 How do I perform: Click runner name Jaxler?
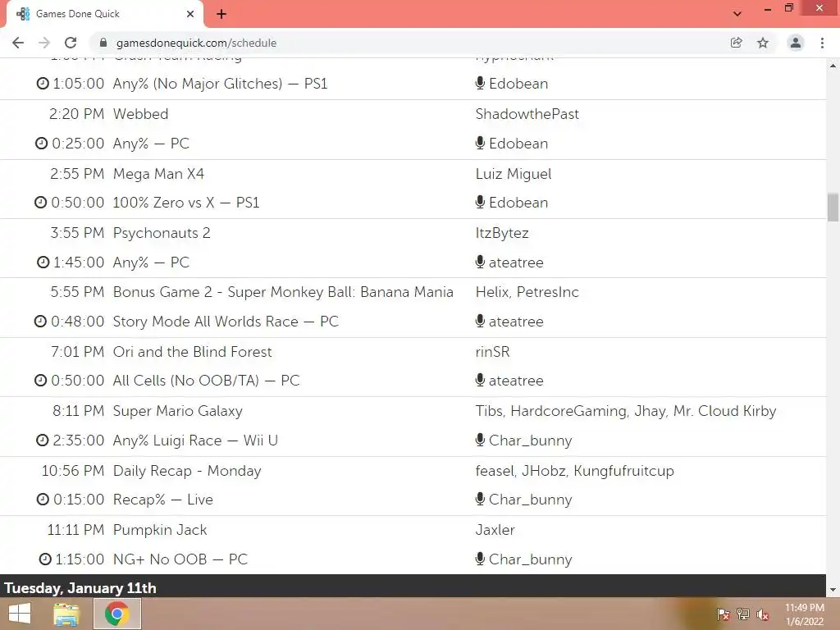point(495,530)
